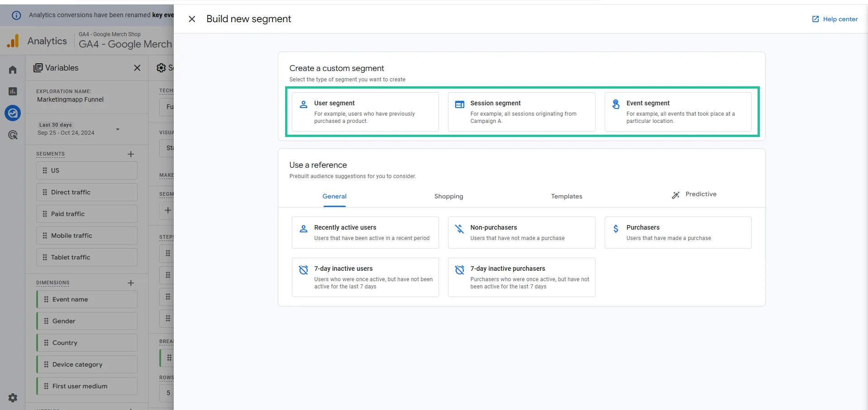Open GA4 - Google Merch Shop property selector
This screenshot has width=868, height=410.
click(125, 41)
